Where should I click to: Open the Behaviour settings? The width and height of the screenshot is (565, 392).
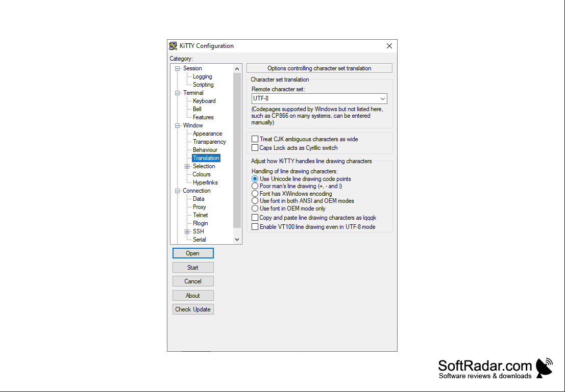[x=205, y=150]
